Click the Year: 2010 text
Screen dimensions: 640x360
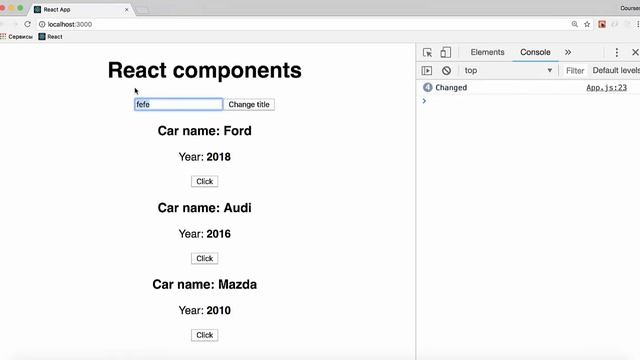204,311
